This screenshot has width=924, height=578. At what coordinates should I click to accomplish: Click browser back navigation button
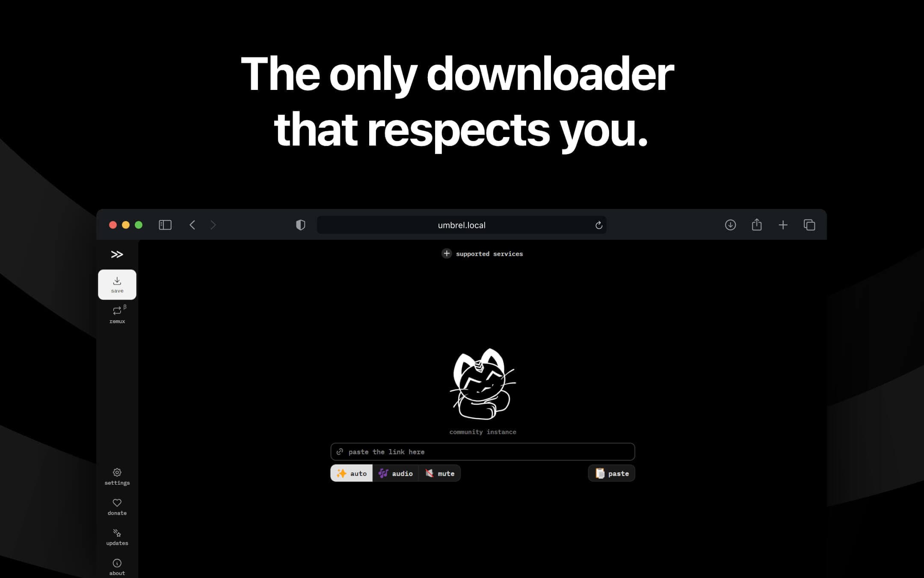[192, 224]
